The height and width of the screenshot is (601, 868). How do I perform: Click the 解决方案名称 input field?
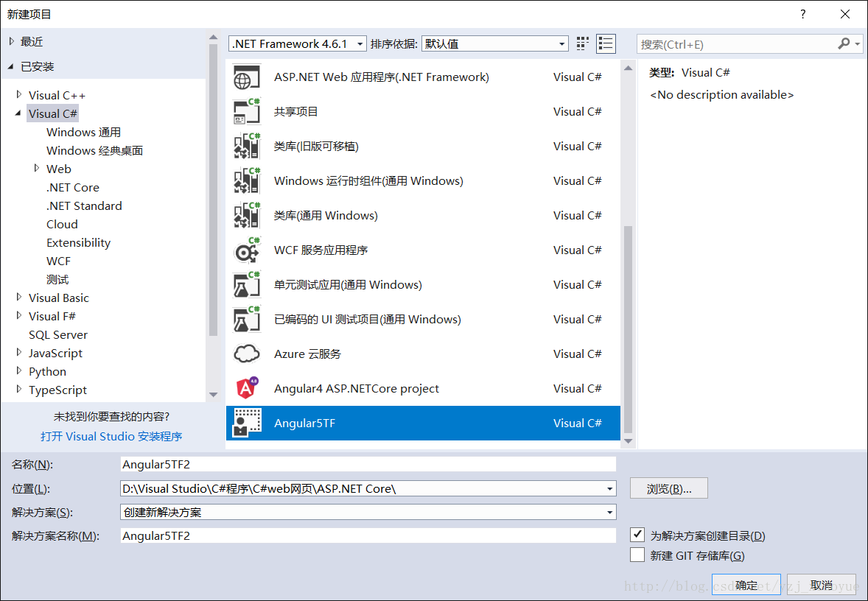pos(368,535)
